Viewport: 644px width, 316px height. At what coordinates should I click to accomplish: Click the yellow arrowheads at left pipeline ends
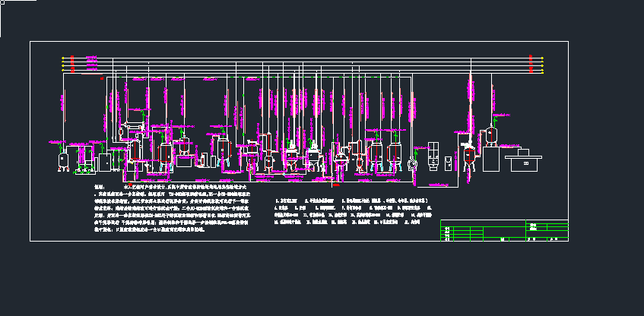click(x=63, y=65)
